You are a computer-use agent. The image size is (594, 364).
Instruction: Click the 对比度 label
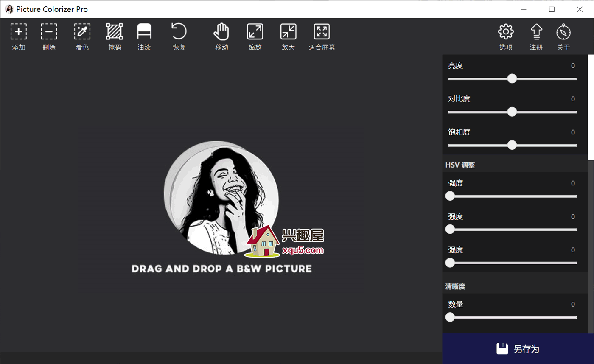coord(459,99)
